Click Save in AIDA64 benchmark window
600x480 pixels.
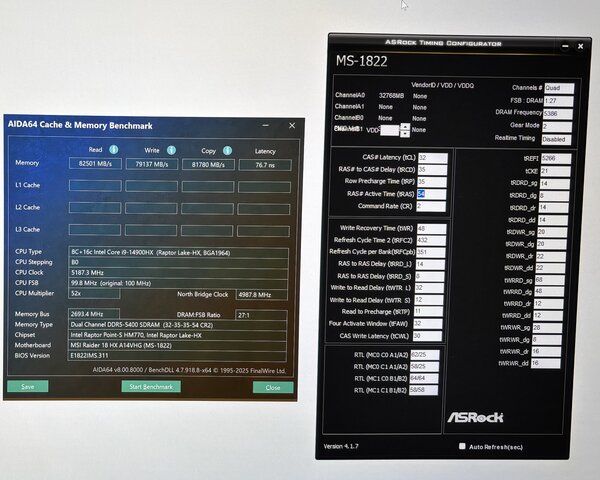tap(28, 386)
